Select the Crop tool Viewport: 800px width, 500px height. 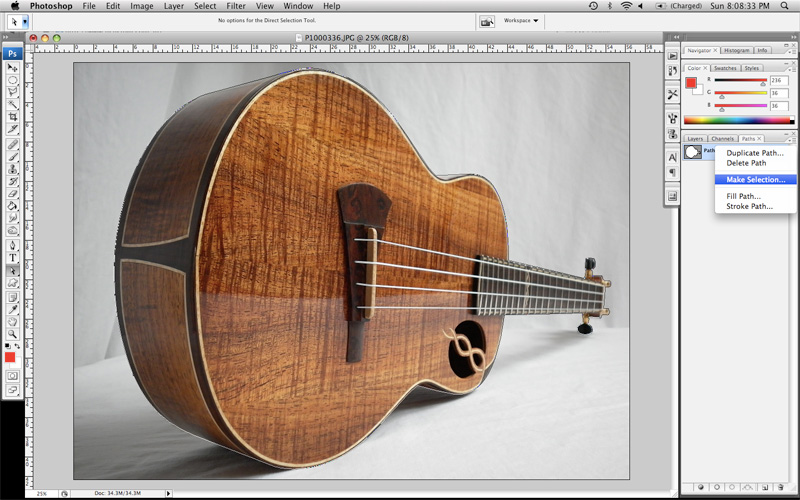point(13,117)
